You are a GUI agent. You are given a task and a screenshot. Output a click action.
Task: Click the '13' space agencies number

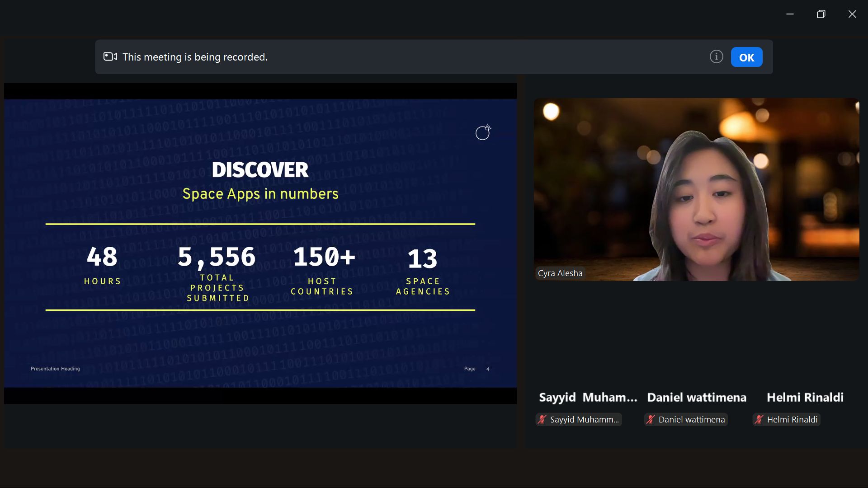422,259
